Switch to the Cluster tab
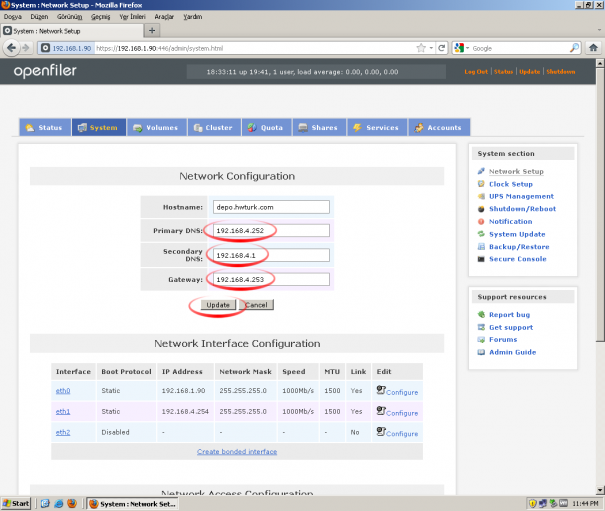The image size is (605, 511). 214,127
